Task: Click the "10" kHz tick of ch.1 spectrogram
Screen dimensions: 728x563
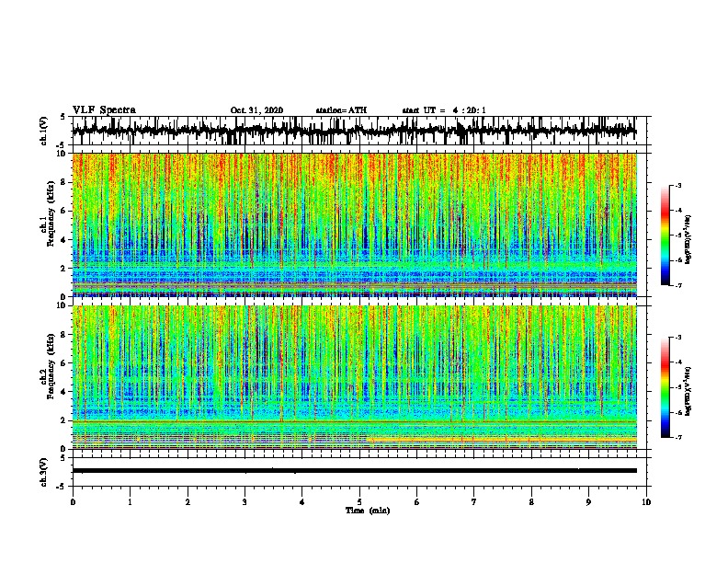Action: pyautogui.click(x=63, y=154)
